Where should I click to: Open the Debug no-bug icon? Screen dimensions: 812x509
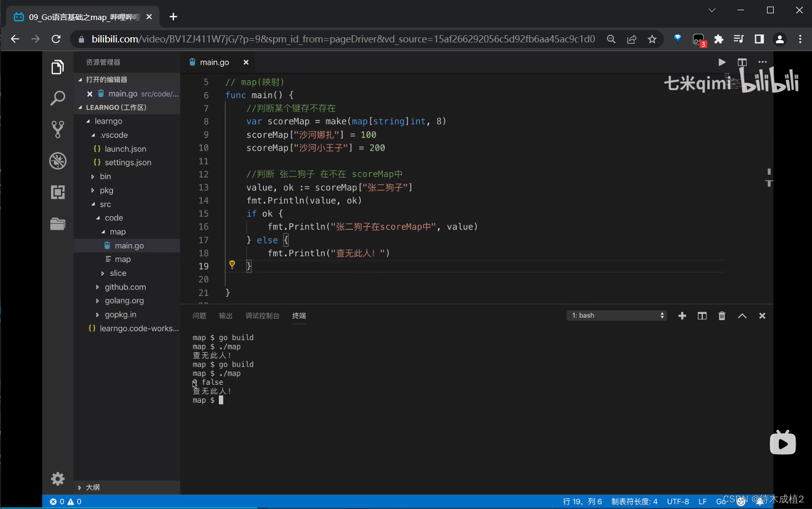click(58, 161)
